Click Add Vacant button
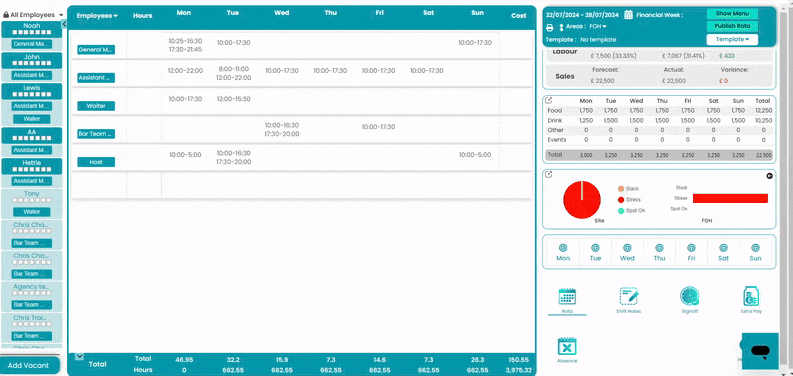This screenshot has width=793, height=376. [29, 365]
